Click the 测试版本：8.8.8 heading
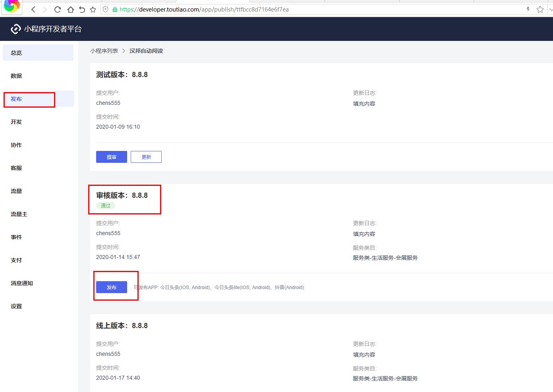Viewport: 553px width, 392px height. coord(122,75)
